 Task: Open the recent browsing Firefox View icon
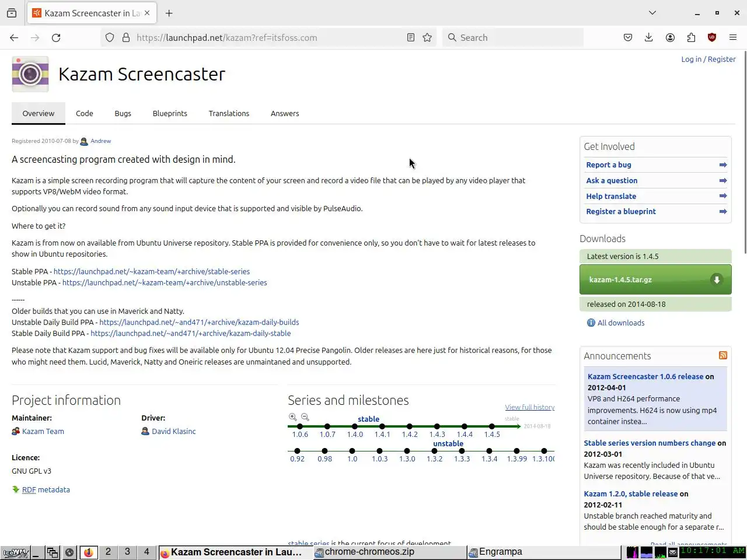[x=12, y=13]
